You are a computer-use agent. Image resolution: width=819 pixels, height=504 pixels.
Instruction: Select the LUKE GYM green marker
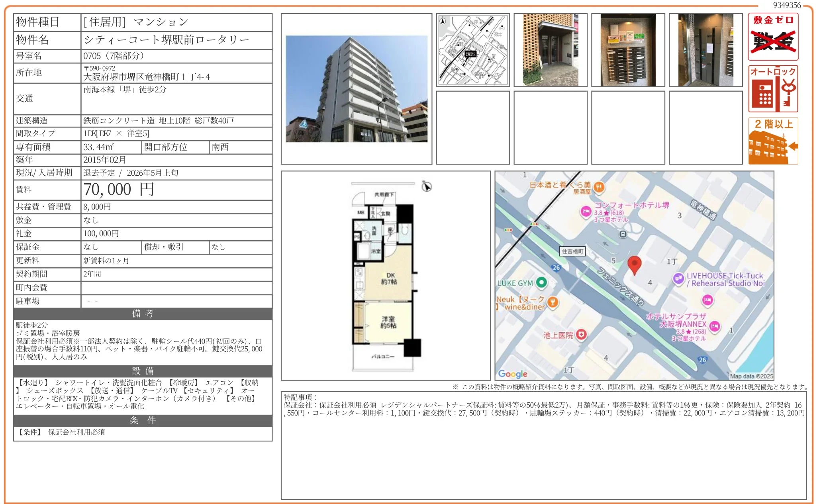click(541, 283)
